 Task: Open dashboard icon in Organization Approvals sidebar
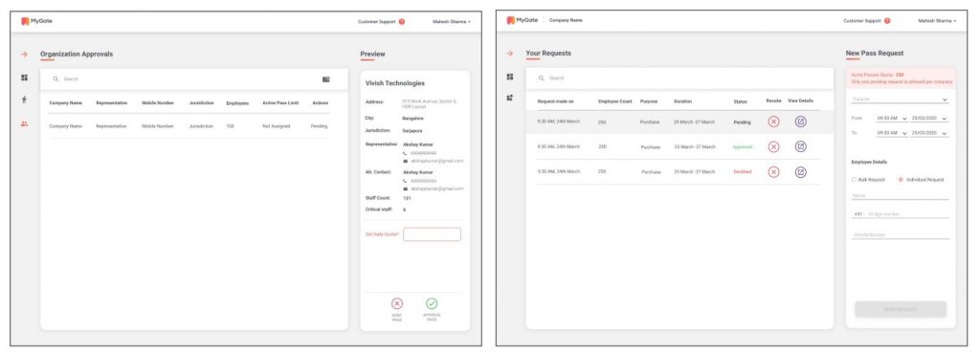pyautogui.click(x=24, y=78)
